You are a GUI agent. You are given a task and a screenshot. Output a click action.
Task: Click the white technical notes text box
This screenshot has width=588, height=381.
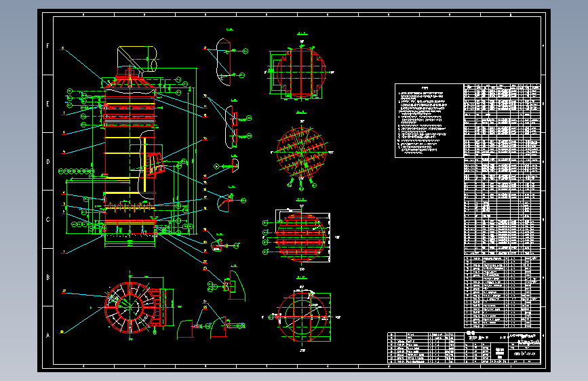(429, 121)
